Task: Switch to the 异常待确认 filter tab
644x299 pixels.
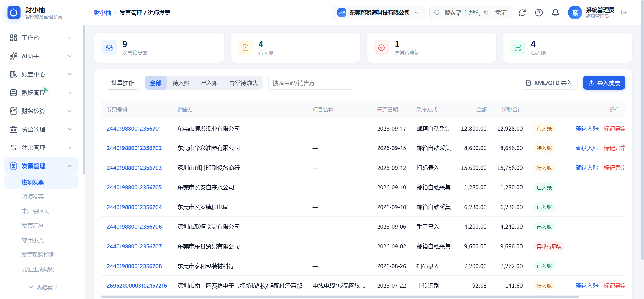Action: 243,83
